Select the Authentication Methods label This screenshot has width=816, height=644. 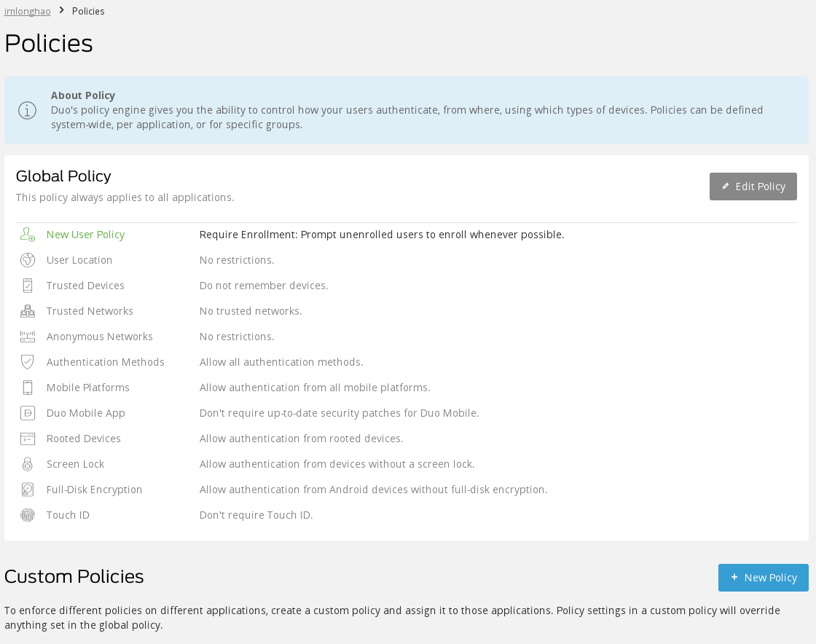tap(105, 362)
